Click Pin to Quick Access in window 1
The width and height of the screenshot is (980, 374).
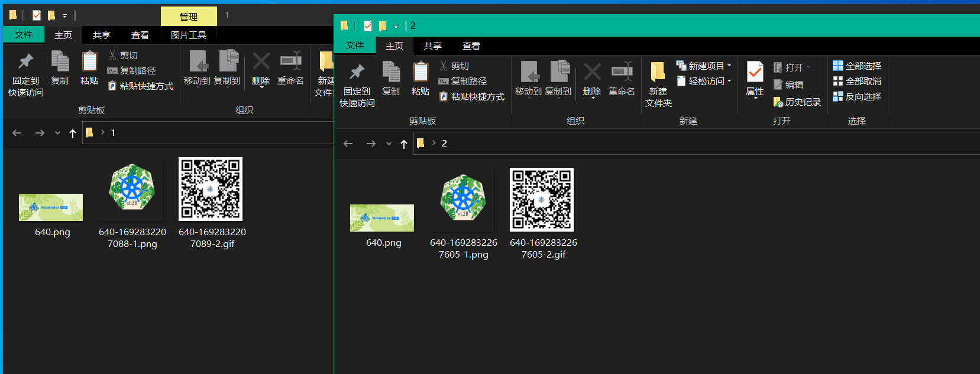[x=25, y=74]
